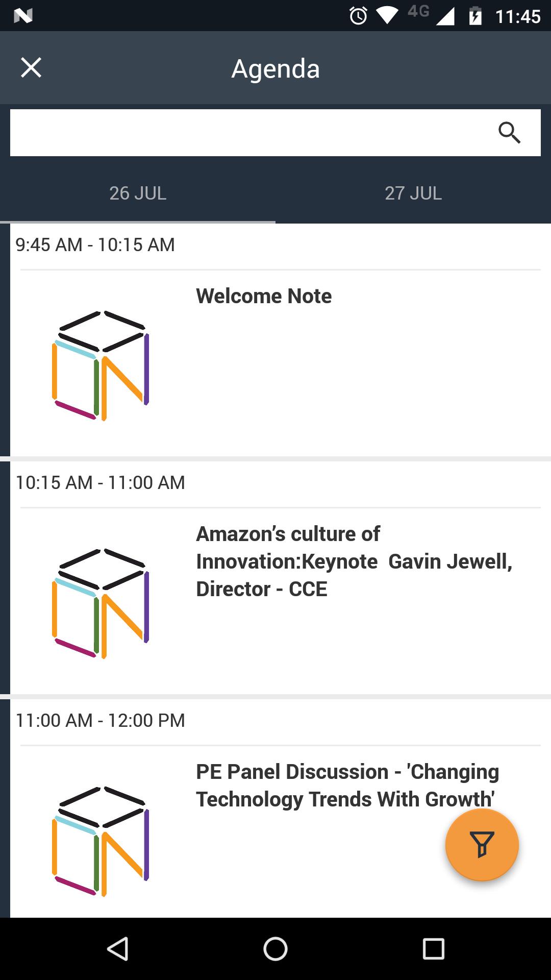
Task: Open the PE Panel Discussion session
Action: [x=347, y=786]
